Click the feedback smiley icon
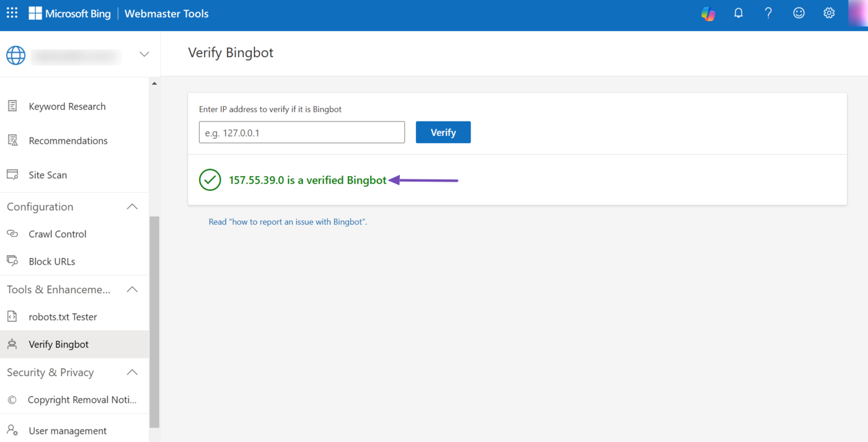The width and height of the screenshot is (868, 442). pyautogui.click(x=799, y=13)
